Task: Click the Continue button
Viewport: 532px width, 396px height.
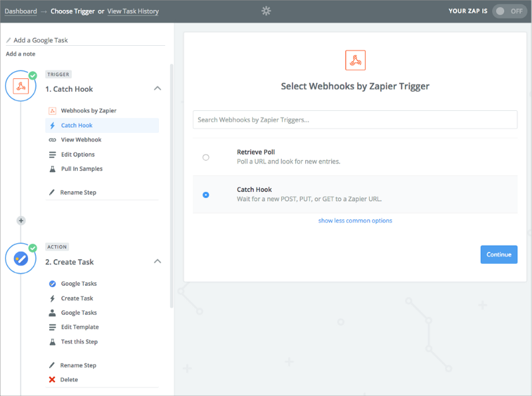Action: 499,254
